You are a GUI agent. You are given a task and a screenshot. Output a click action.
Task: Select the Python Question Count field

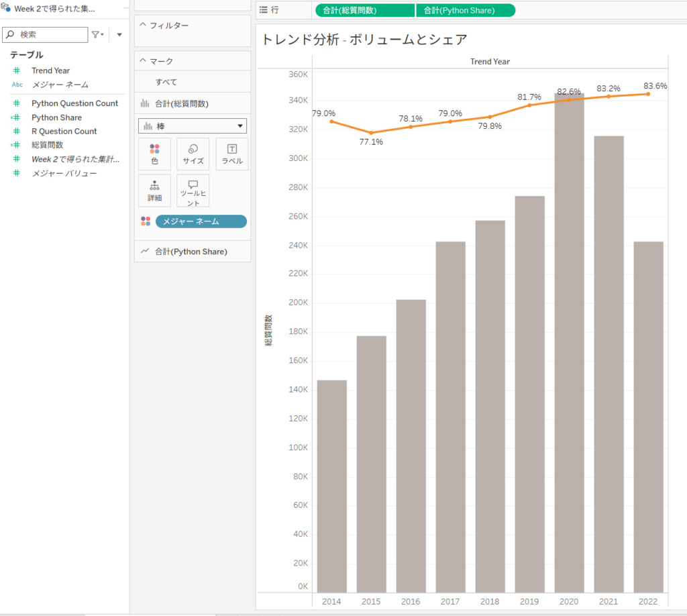(74, 103)
